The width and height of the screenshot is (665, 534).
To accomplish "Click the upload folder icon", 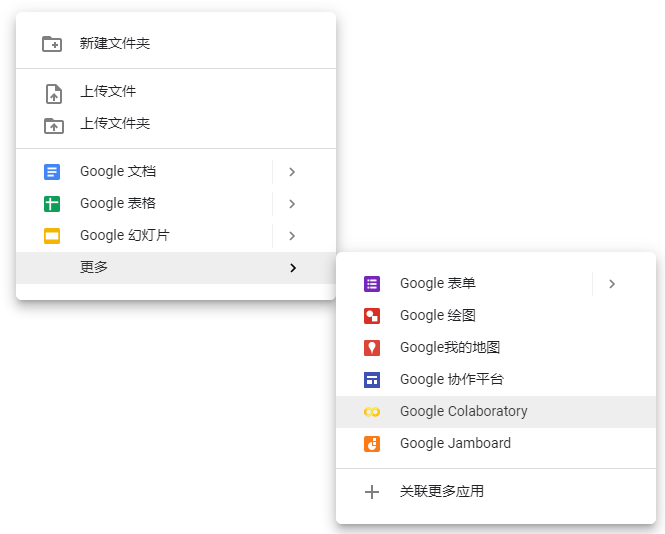I will pos(54,126).
